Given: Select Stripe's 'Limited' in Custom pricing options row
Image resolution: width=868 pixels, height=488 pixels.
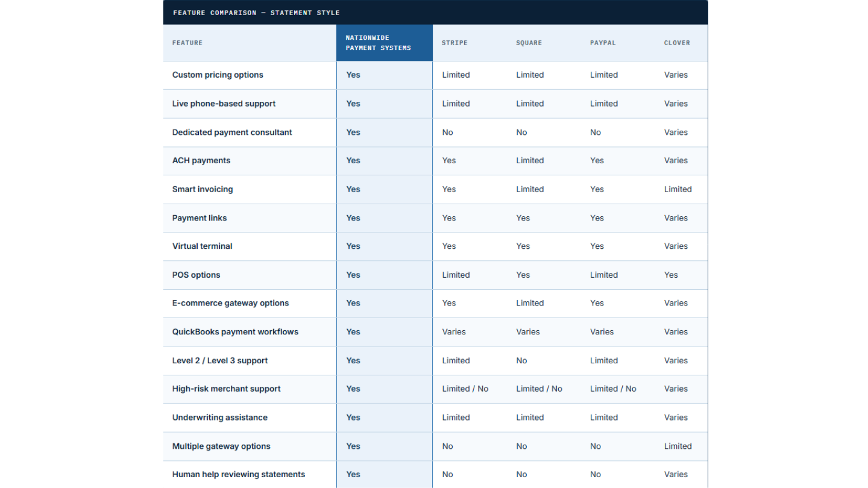Looking at the screenshot, I should (456, 75).
